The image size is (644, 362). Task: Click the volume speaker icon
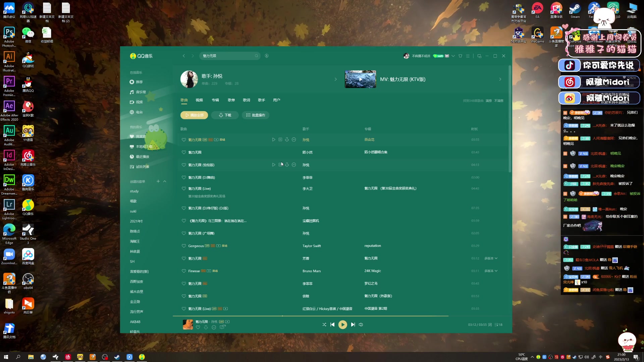pyautogui.click(x=361, y=324)
